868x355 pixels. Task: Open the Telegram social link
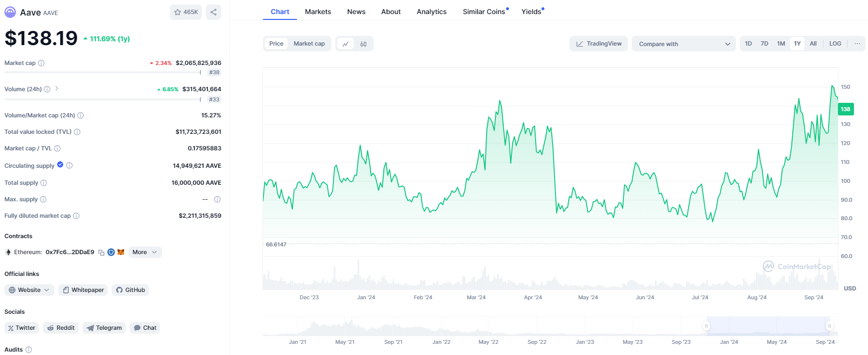point(104,328)
